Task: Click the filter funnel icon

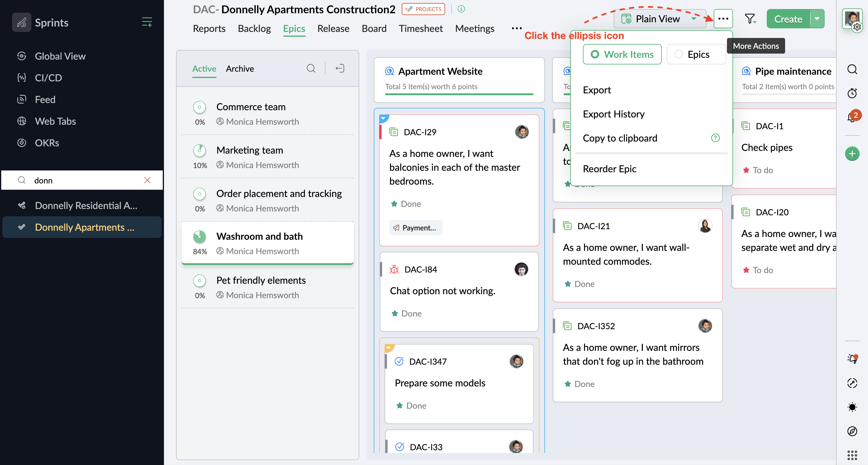Action: [x=750, y=19]
